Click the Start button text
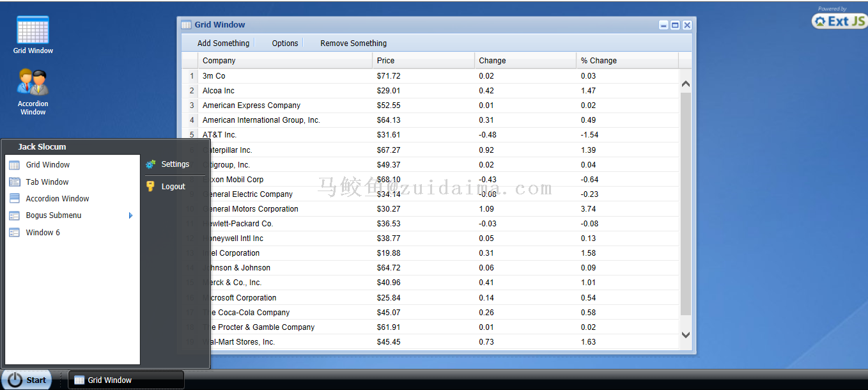This screenshot has height=390, width=868. click(x=36, y=380)
